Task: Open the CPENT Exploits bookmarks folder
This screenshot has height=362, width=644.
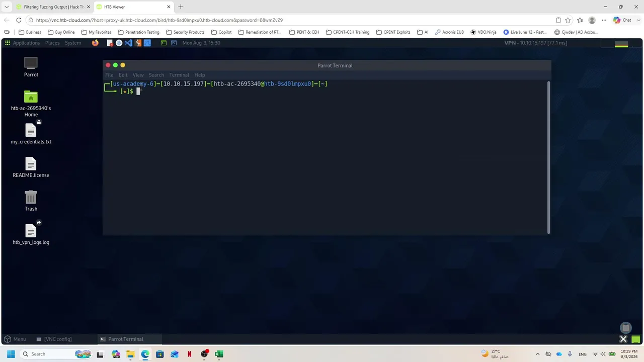Action: click(393, 32)
